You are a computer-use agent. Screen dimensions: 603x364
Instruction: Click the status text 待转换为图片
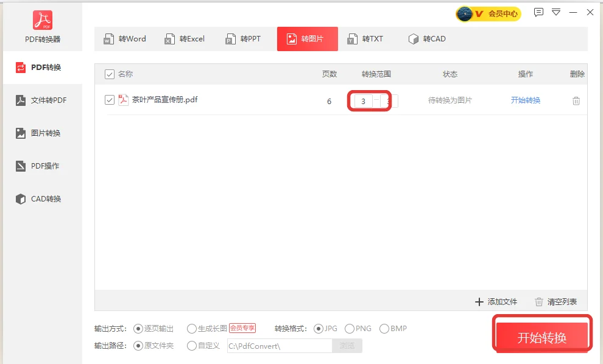click(450, 100)
